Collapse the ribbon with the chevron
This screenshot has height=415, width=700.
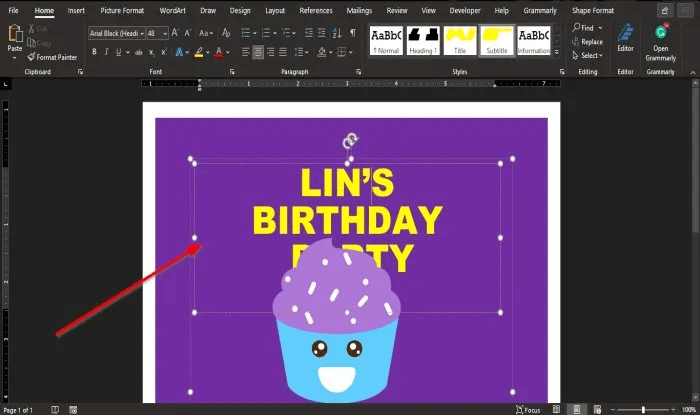point(693,72)
